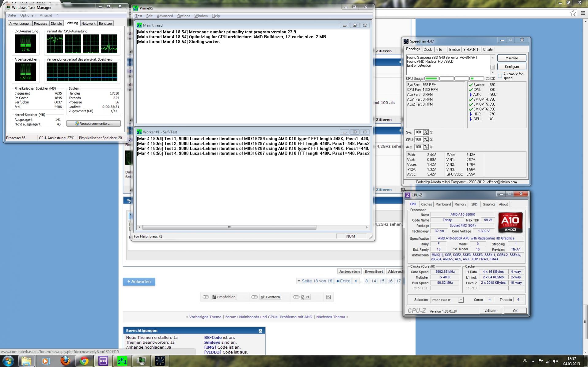Open the Datei menu in Task Manager

[x=12, y=15]
